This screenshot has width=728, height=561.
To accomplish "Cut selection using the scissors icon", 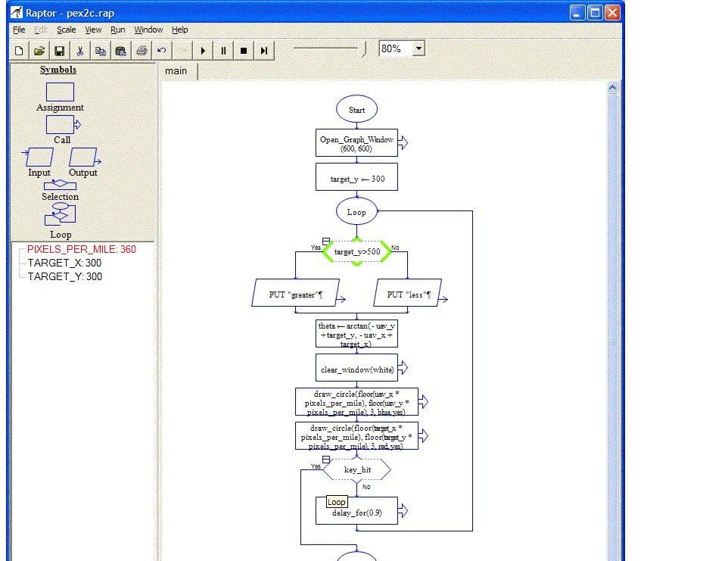I will point(80,51).
